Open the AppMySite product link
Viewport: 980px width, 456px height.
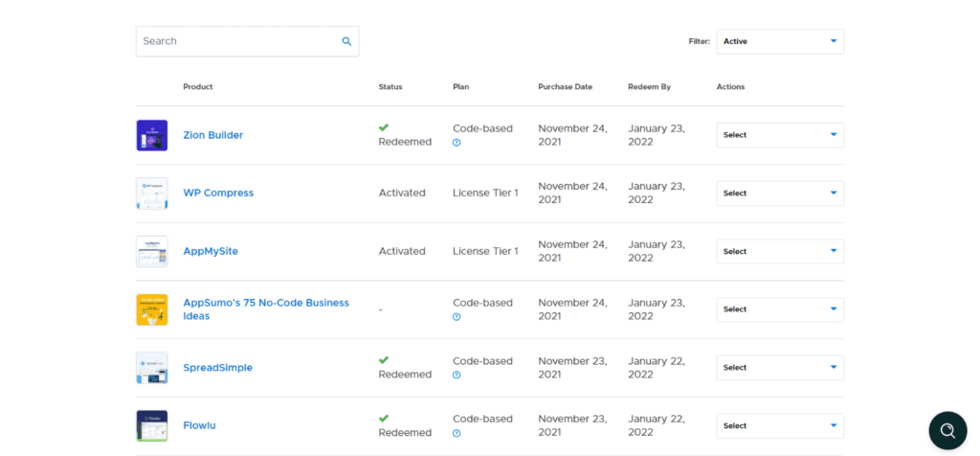click(x=211, y=251)
